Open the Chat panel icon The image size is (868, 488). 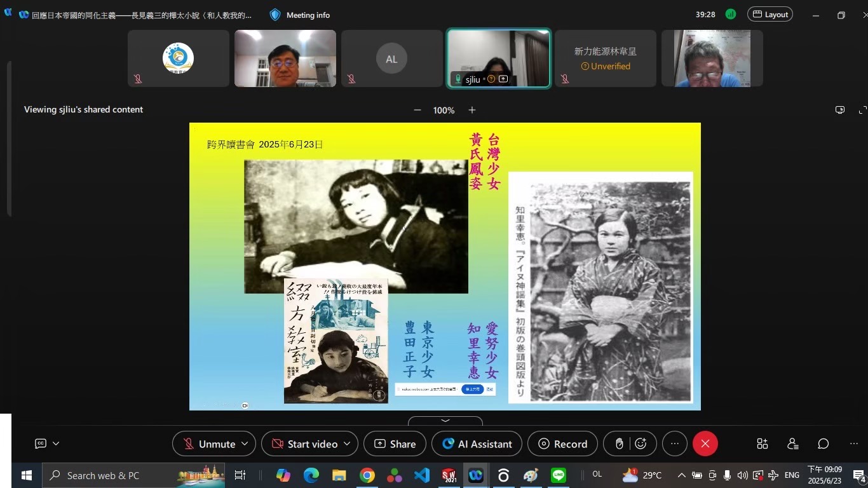(823, 444)
